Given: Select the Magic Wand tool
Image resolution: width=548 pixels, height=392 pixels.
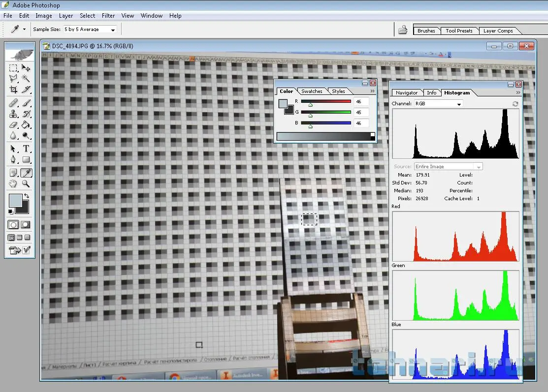Looking at the screenshot, I should (26, 79).
